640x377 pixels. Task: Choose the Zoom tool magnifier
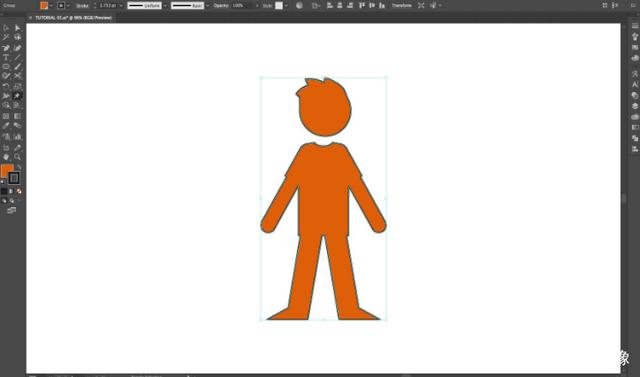pos(18,157)
